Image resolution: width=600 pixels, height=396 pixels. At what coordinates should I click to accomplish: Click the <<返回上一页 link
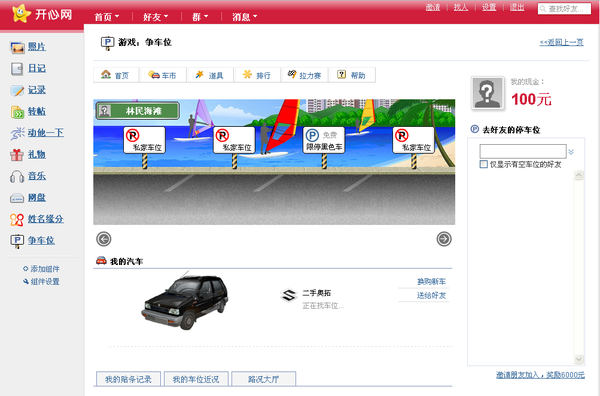[x=562, y=42]
